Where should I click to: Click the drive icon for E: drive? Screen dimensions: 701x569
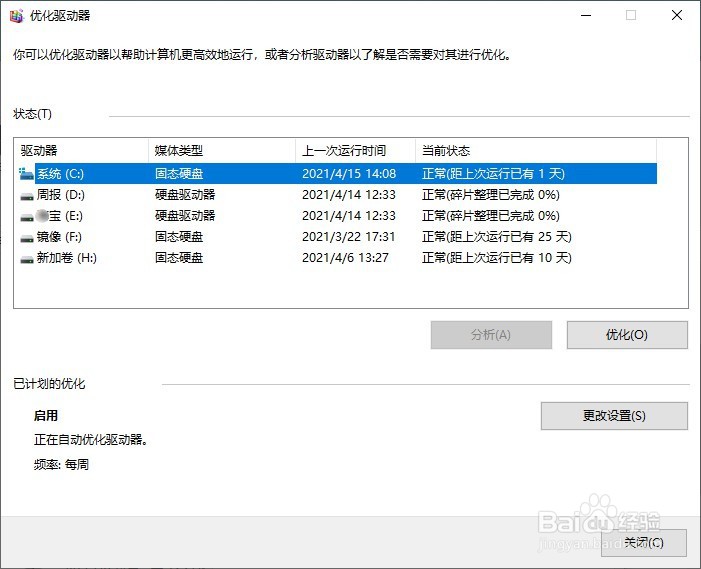(27, 217)
